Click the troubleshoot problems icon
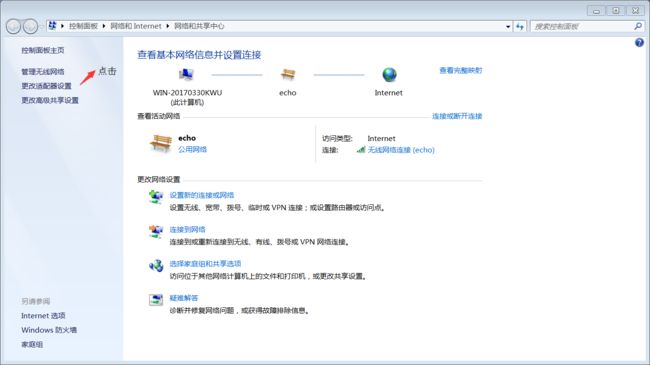This screenshot has width=650, height=365. [x=156, y=299]
